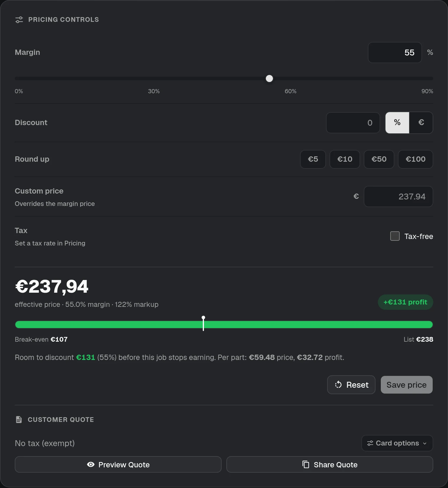Click the Save price button
This screenshot has width=448, height=488.
point(407,385)
